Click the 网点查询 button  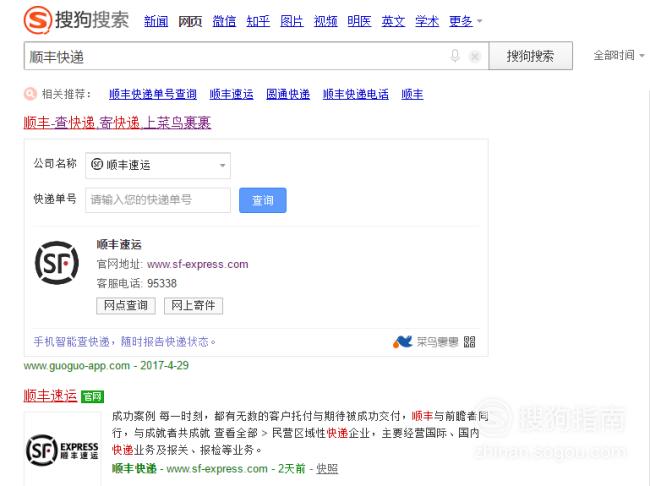pyautogui.click(x=126, y=306)
